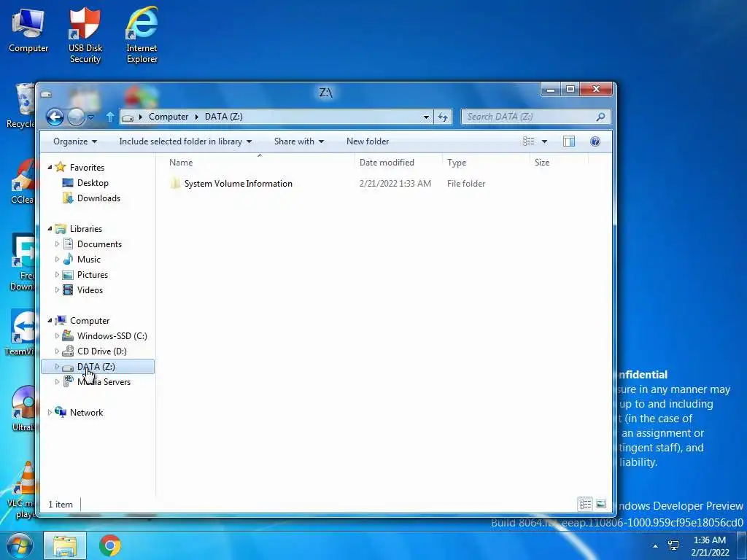
Task: Collapse the Computer tree node
Action: (50, 321)
